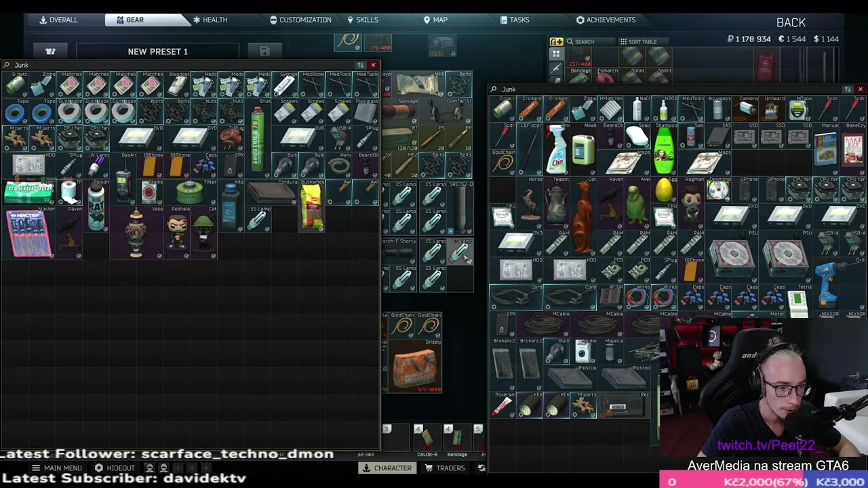
Task: Pick the toilet paper roll
Action: coord(68,193)
